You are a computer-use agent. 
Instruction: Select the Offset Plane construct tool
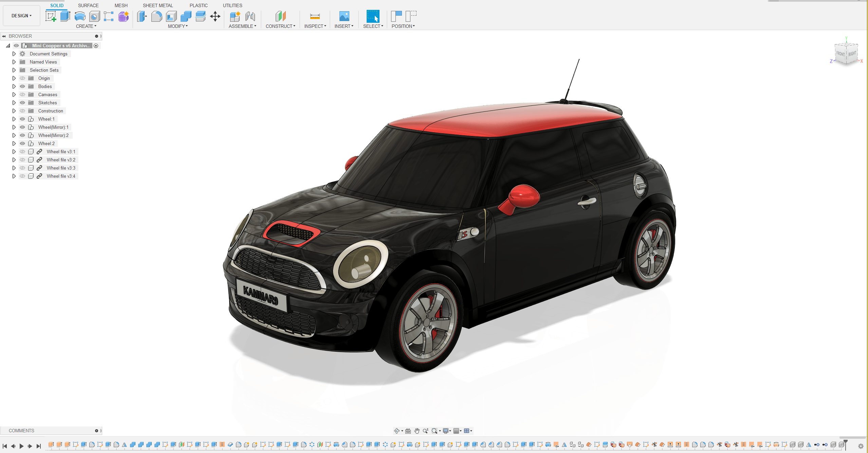pyautogui.click(x=280, y=16)
